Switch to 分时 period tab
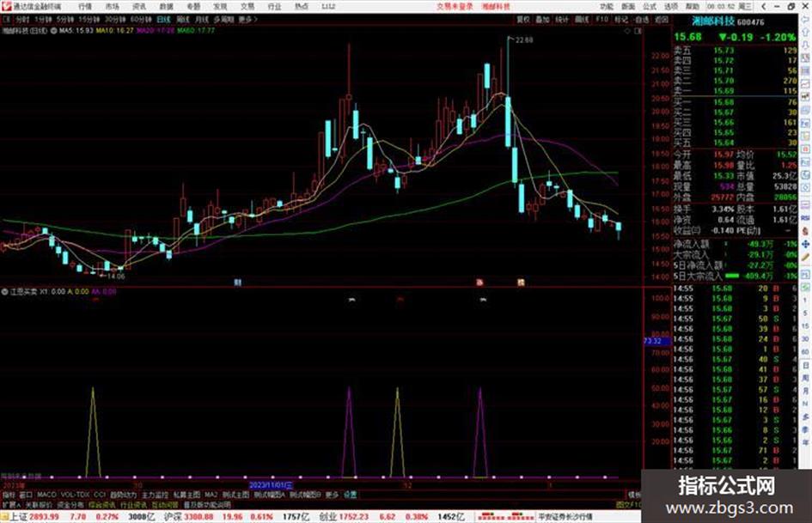Image resolution: width=812 pixels, height=523 pixels. pyautogui.click(x=21, y=19)
